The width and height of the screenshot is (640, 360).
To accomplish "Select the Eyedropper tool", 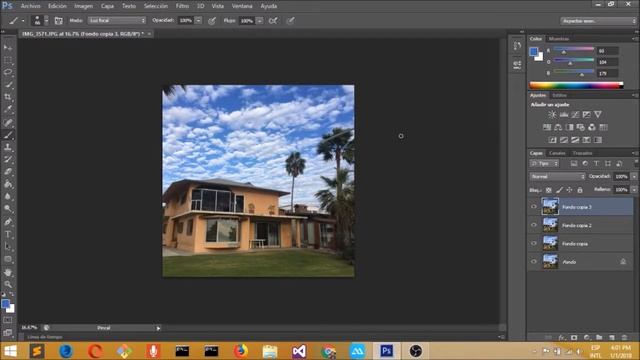I will point(8,109).
